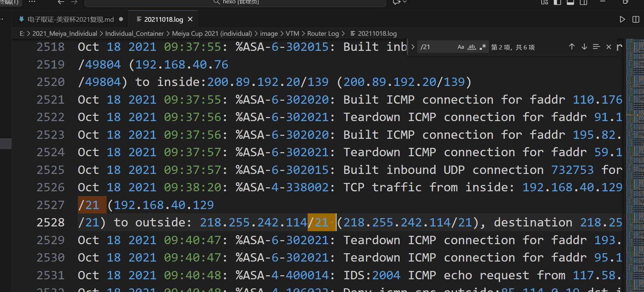This screenshot has width=644, height=292.
Task: Expand the replace field in find widget
Action: point(413,47)
